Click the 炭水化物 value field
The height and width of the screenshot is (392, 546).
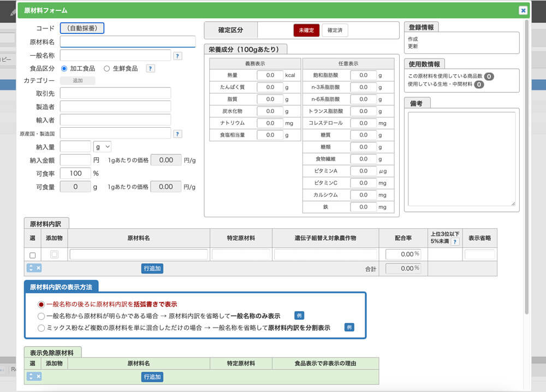270,111
